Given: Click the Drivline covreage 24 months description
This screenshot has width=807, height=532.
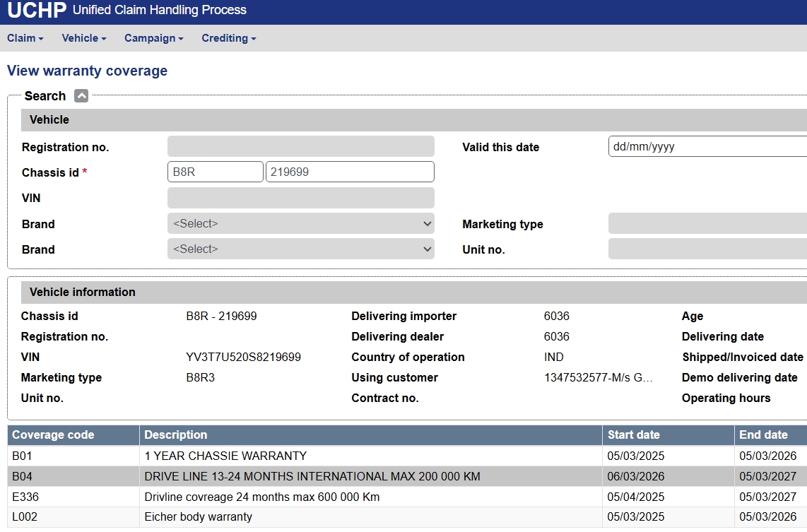Looking at the screenshot, I should [x=262, y=497].
